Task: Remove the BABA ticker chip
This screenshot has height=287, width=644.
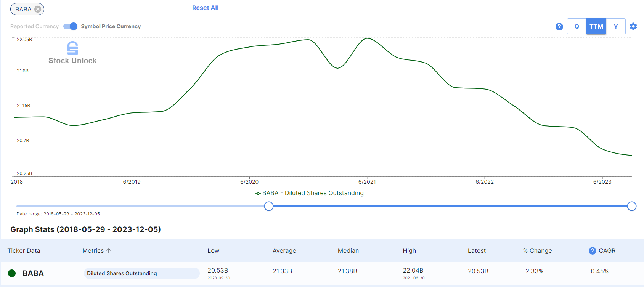Action: tap(38, 9)
